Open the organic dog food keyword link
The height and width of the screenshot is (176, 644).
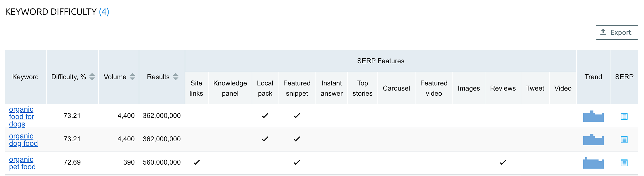pyautogui.click(x=23, y=140)
